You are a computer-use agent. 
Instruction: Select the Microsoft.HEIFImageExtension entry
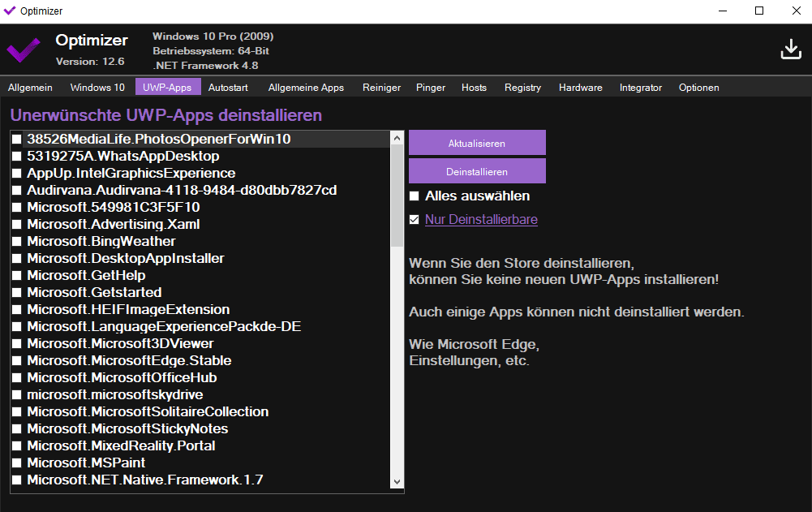200,309
